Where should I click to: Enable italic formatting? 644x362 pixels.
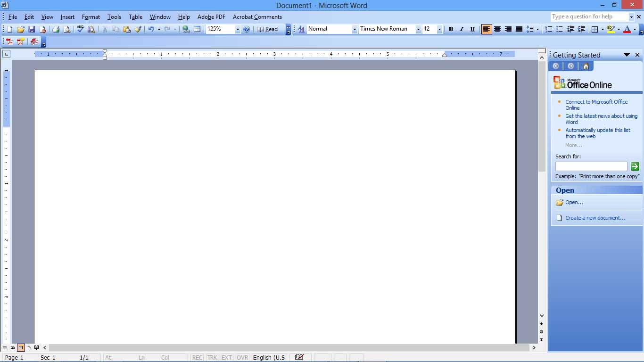click(x=462, y=29)
